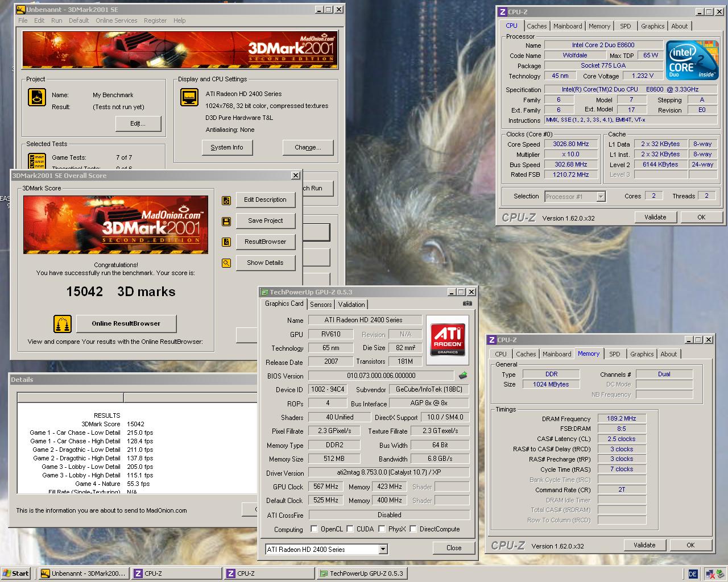Image resolution: width=728 pixels, height=582 pixels.
Task: Enable the OpenCL checkbox
Action: [314, 529]
